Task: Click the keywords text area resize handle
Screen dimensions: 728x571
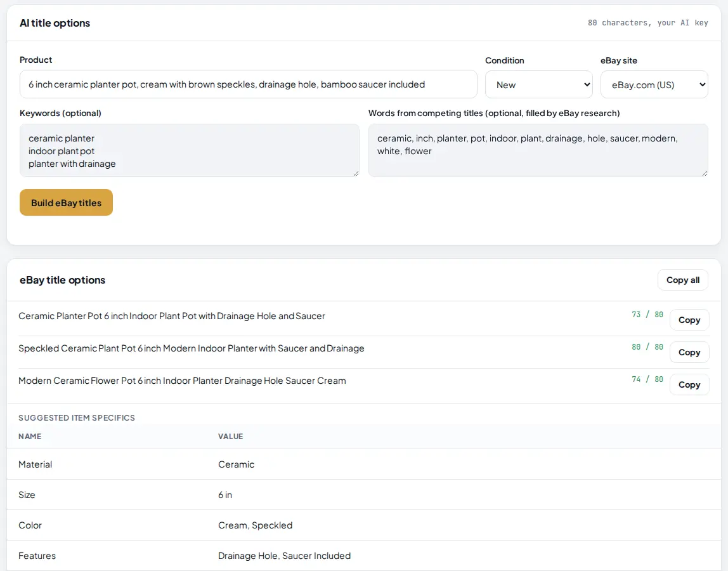Action: point(356,173)
